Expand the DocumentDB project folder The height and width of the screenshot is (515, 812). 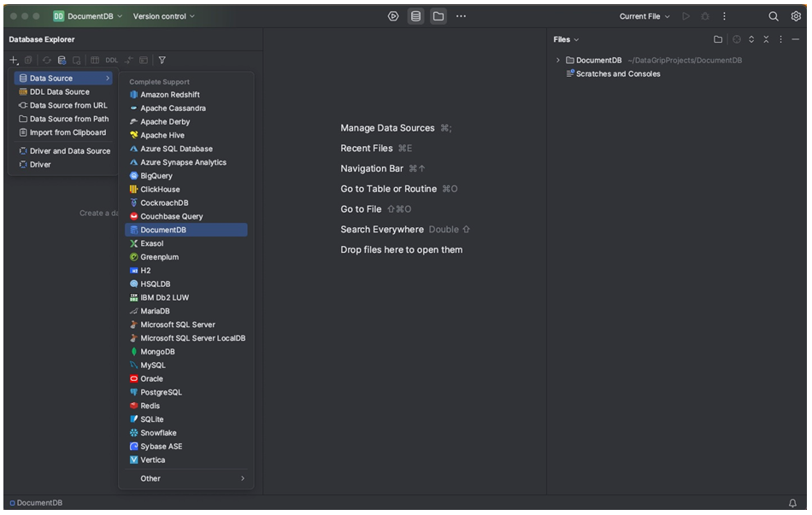click(556, 60)
